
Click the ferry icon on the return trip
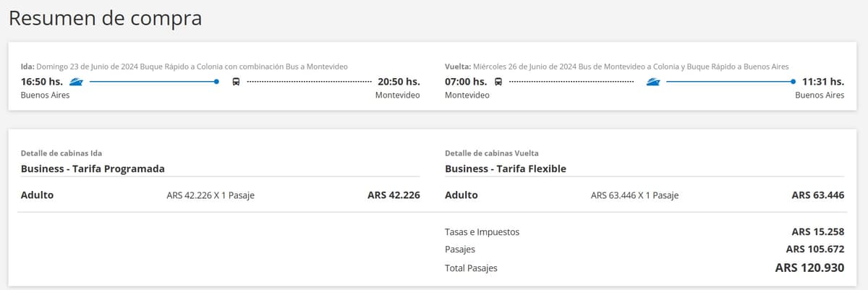(x=654, y=82)
